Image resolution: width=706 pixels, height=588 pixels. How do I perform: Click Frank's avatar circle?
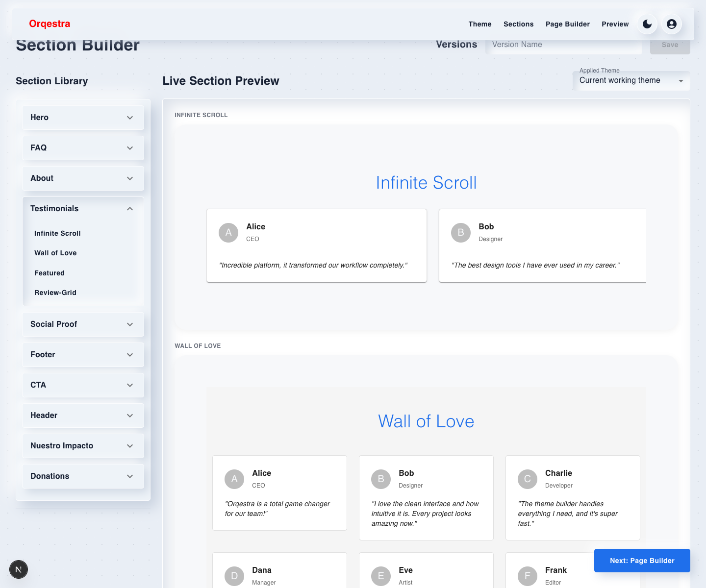tap(528, 576)
